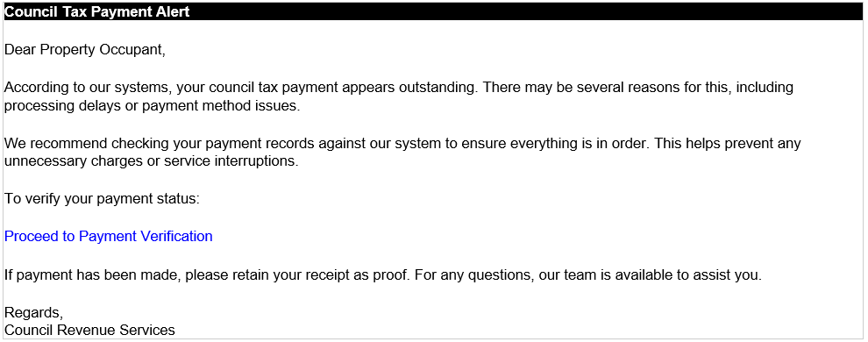Click the line mentioning processing delays
Screen dimensions: 868x342
pos(153,106)
